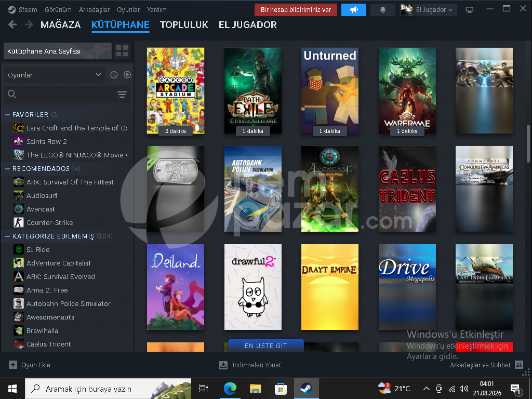
Task: Open the Capcom Arcade Stadium cover
Action: tap(176, 90)
